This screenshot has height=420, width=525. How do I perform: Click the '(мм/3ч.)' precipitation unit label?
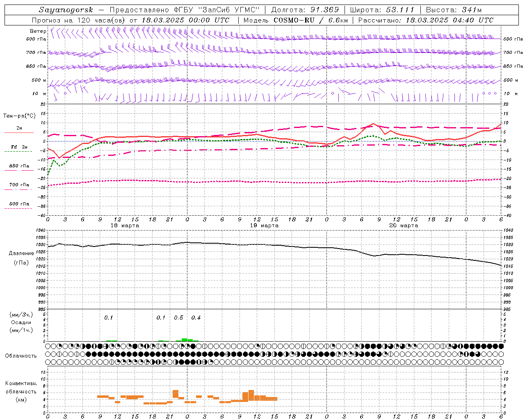click(21, 315)
